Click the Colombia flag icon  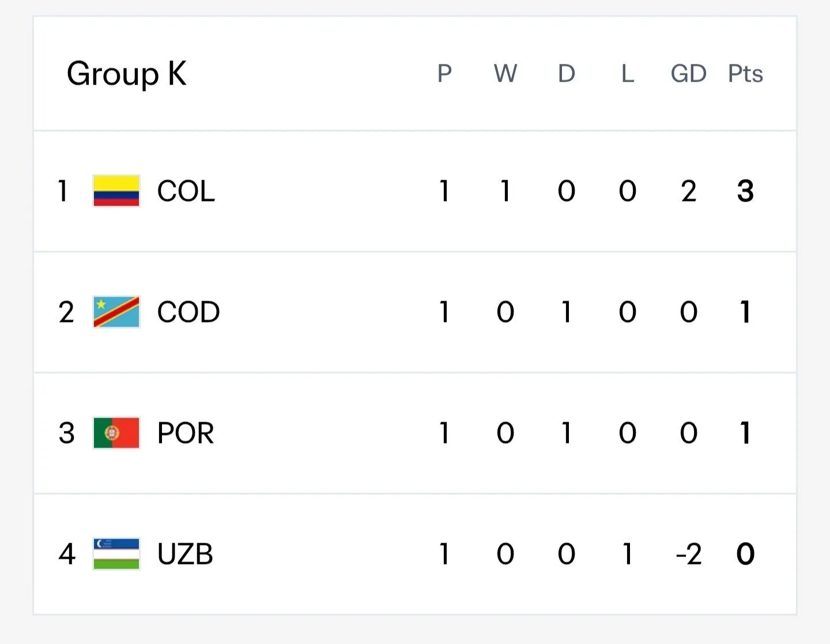point(116,191)
